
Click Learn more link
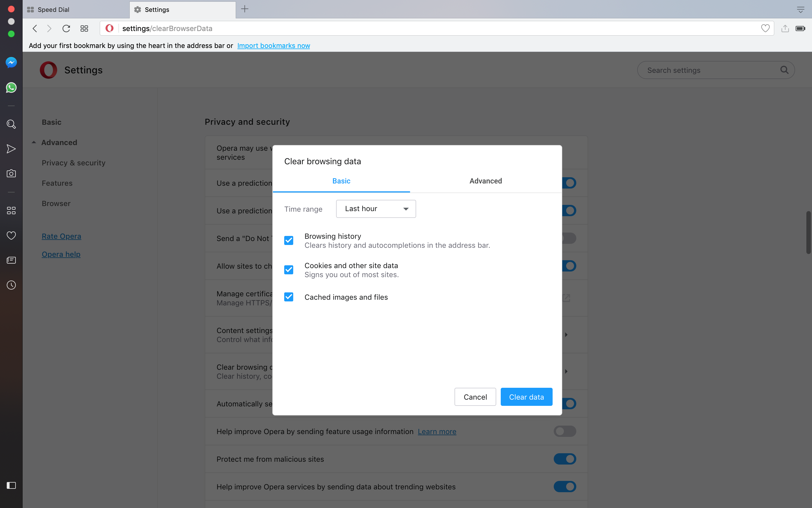[437, 432]
